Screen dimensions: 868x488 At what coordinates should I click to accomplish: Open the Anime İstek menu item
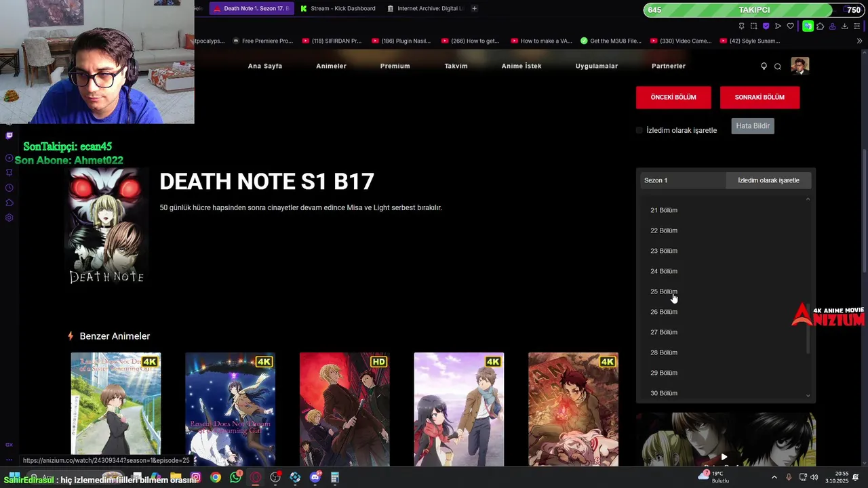(x=521, y=66)
